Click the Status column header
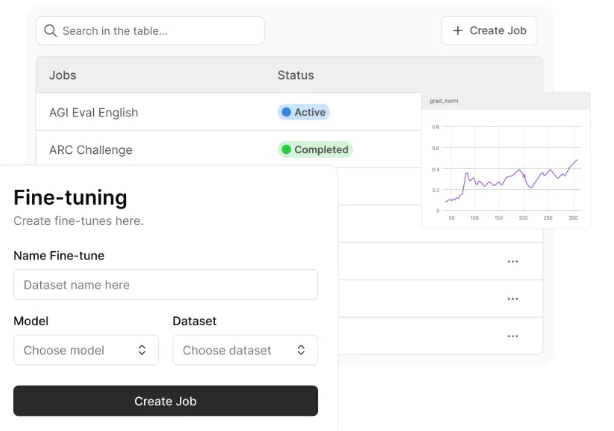The width and height of the screenshot is (614, 431). (x=295, y=75)
